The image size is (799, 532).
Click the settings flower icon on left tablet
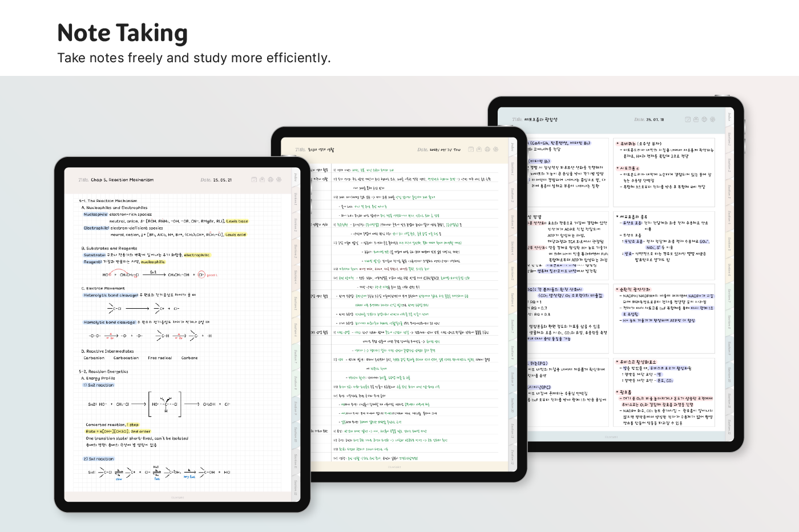click(279, 179)
